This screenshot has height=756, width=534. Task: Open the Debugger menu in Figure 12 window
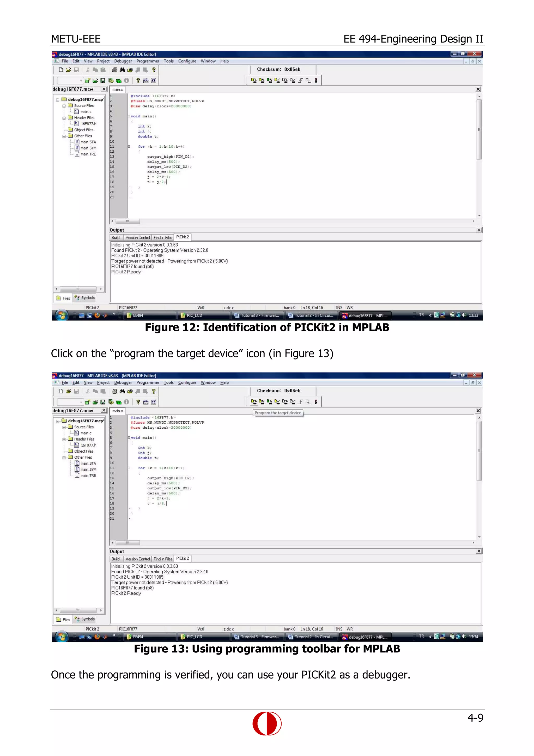[x=123, y=61]
